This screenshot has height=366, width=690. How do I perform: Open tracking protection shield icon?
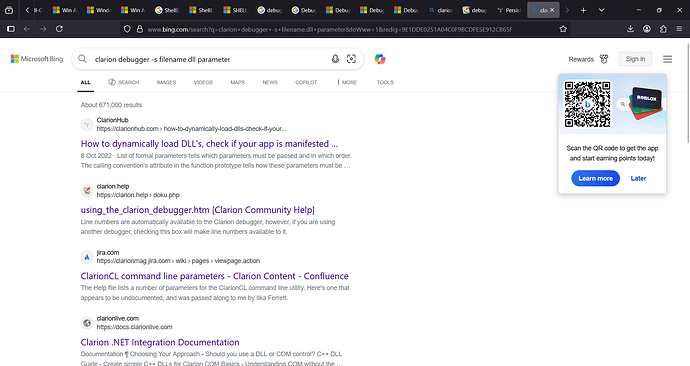127,29
